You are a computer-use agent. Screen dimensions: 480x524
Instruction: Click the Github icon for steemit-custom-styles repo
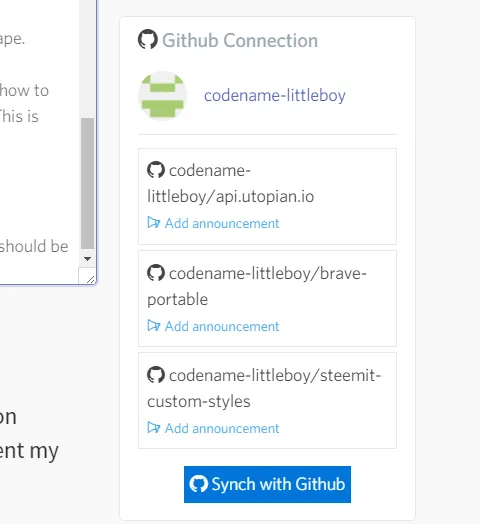click(156, 375)
